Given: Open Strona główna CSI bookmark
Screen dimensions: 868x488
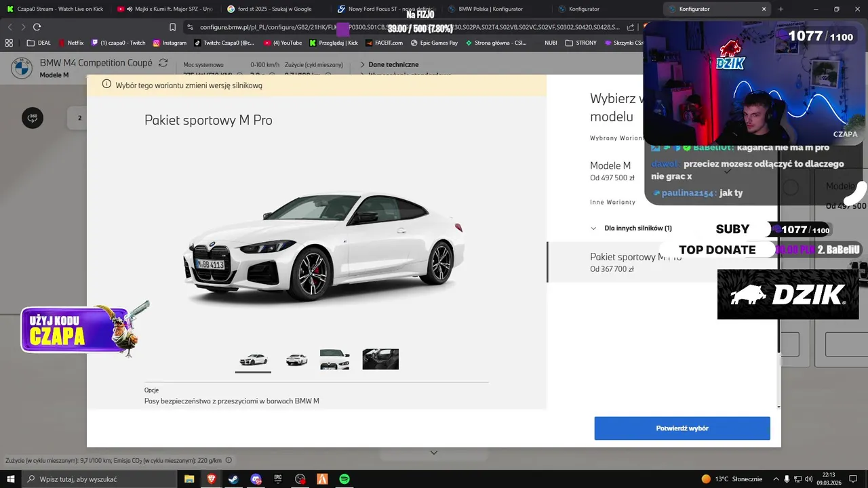Looking at the screenshot, I should pos(496,43).
